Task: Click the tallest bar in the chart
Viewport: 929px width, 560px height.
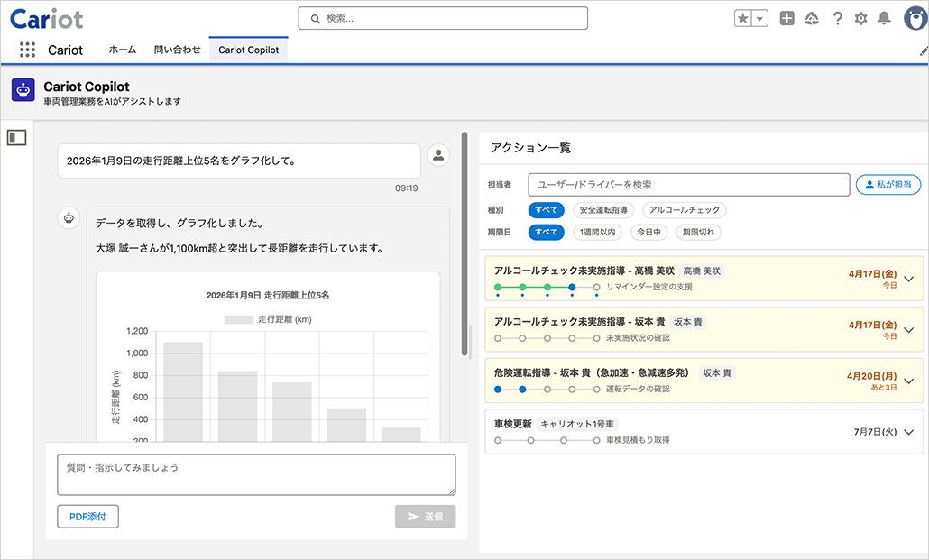Action: point(183,391)
